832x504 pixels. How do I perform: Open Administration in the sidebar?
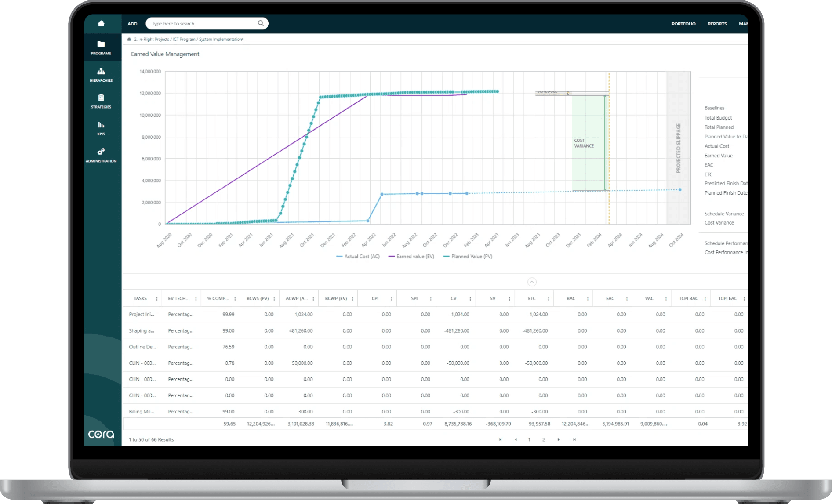pyautogui.click(x=101, y=155)
